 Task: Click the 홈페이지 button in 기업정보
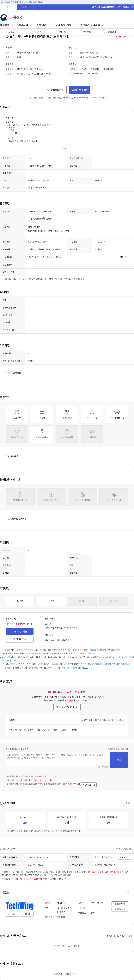click(120, 904)
